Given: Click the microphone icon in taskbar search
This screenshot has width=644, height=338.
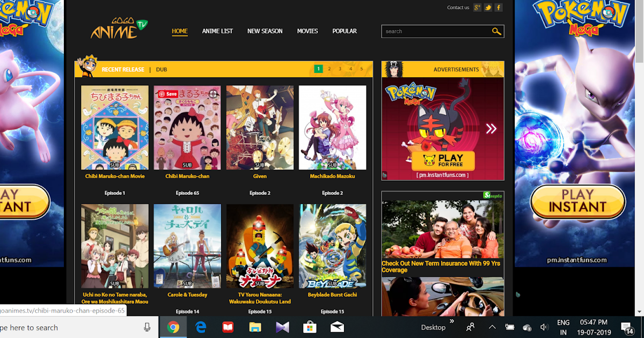Looking at the screenshot, I should (x=147, y=327).
